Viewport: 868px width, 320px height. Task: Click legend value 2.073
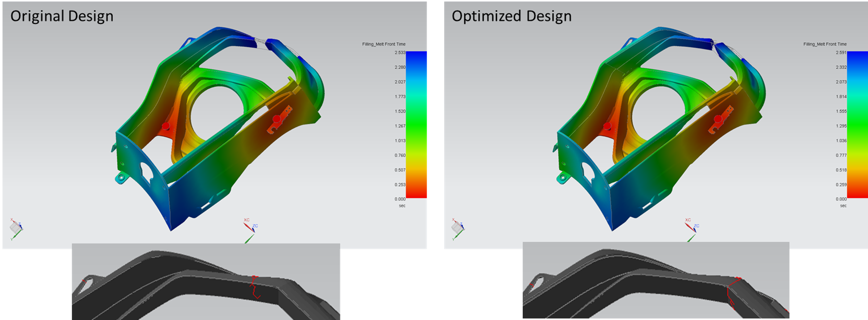pyautogui.click(x=841, y=82)
